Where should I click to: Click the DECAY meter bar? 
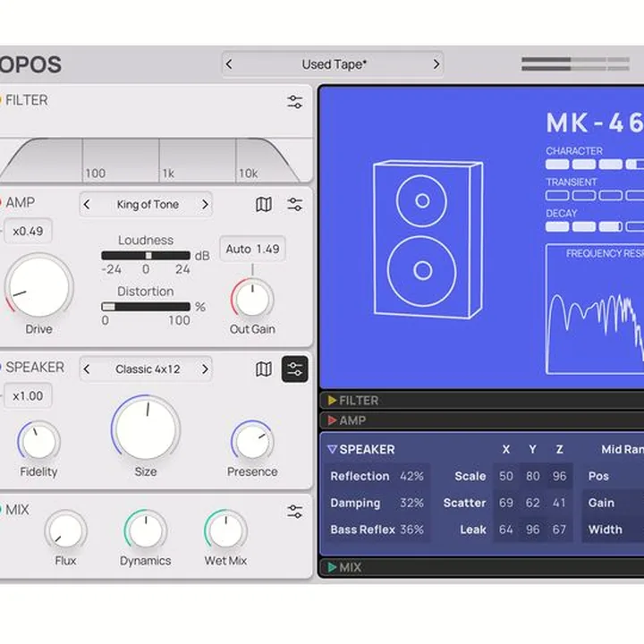click(595, 226)
